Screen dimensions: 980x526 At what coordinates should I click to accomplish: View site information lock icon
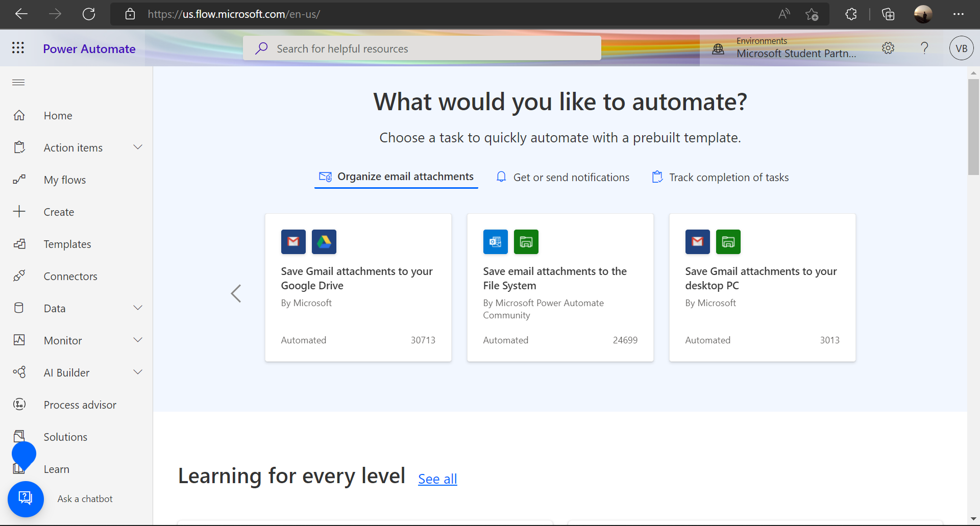tap(130, 14)
